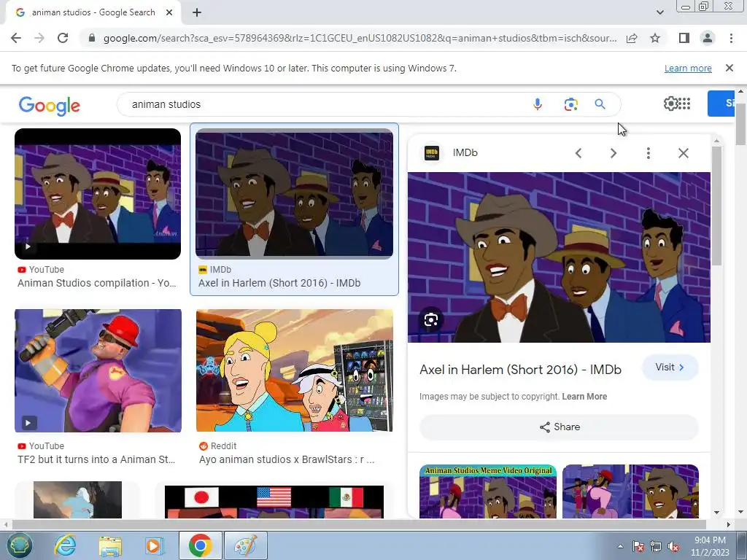Click 'TF2 but it turns into a Animan St...' title
This screenshot has width=747, height=560.
tap(96, 459)
